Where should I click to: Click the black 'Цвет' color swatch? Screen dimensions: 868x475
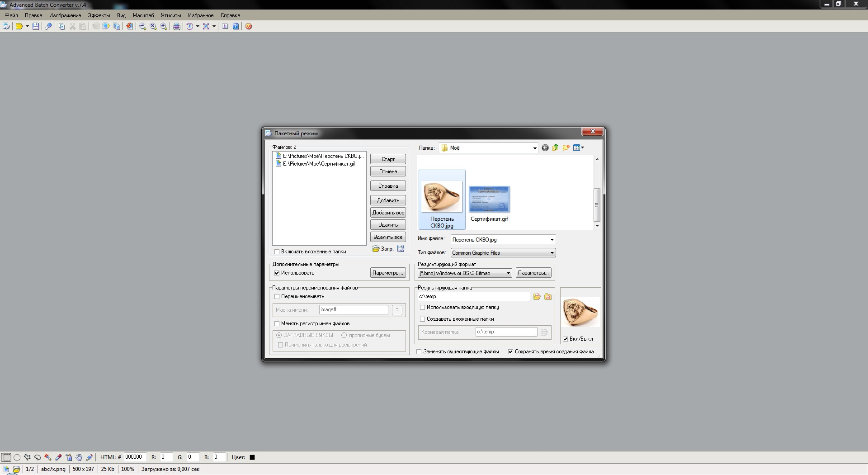pos(252,457)
